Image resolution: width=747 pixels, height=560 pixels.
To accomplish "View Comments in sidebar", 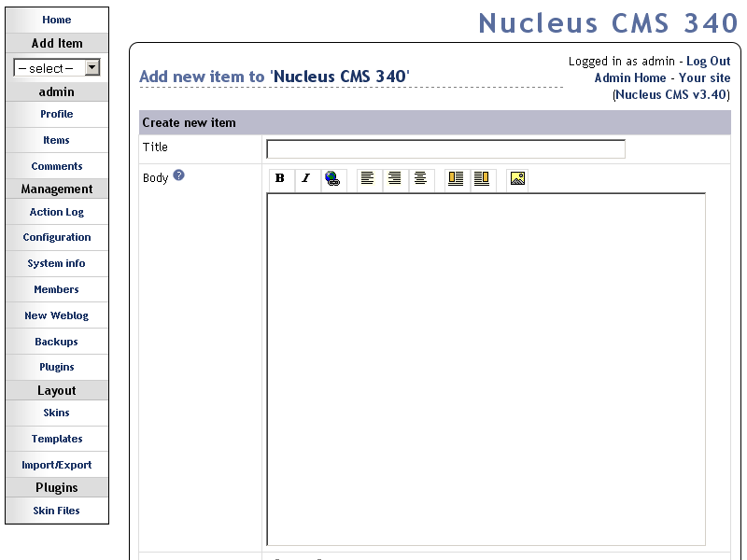I will pyautogui.click(x=57, y=166).
